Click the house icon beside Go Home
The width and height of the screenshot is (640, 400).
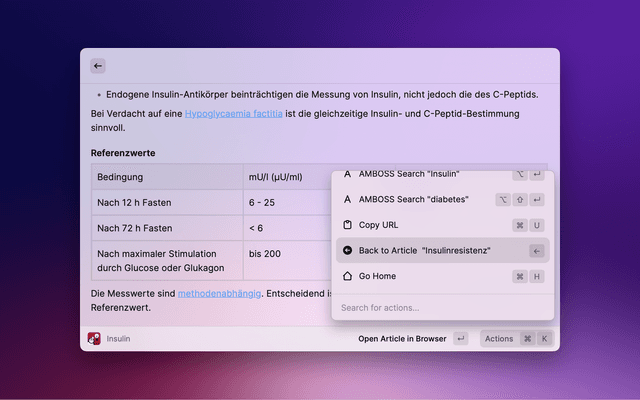[x=347, y=276]
